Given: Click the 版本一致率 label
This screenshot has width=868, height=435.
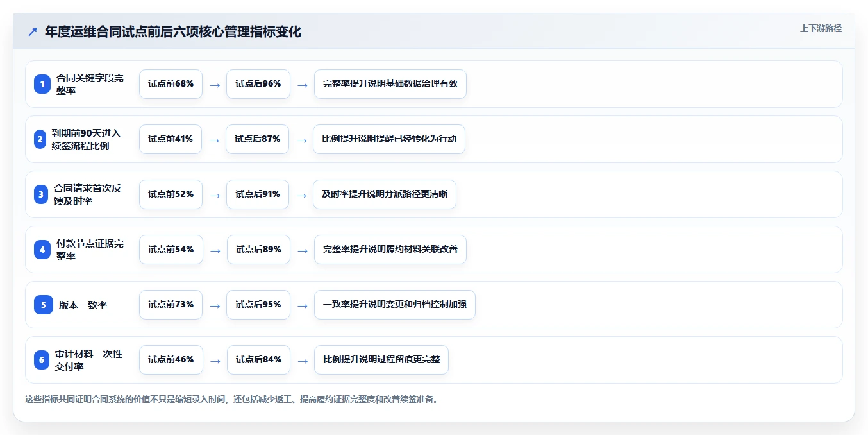Looking at the screenshot, I should click(83, 305).
